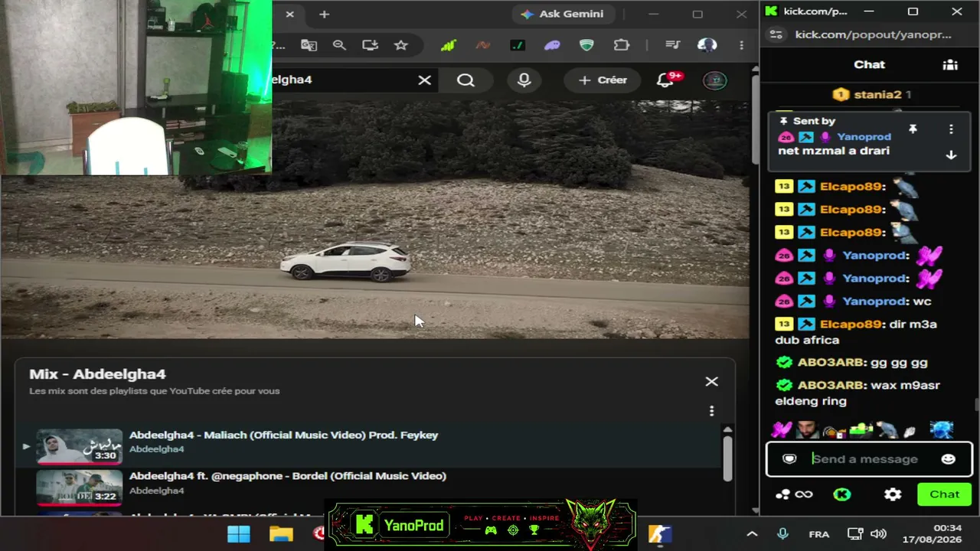
Task: Open the Chrome three-dot menu
Action: coord(741,45)
